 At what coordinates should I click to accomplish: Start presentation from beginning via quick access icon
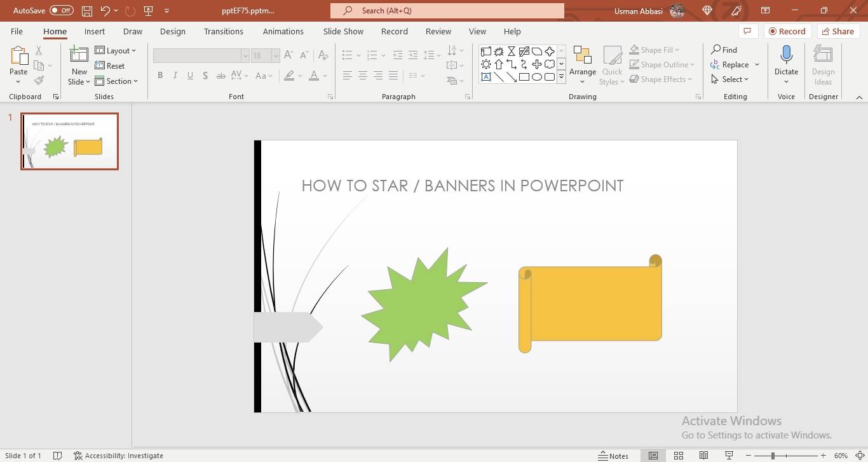[x=149, y=11]
